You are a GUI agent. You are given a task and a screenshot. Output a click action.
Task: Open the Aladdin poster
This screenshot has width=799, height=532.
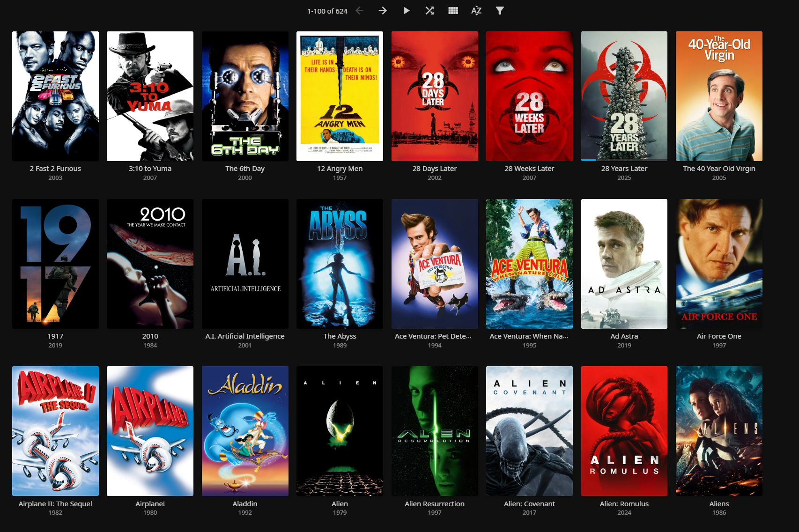coord(245,431)
